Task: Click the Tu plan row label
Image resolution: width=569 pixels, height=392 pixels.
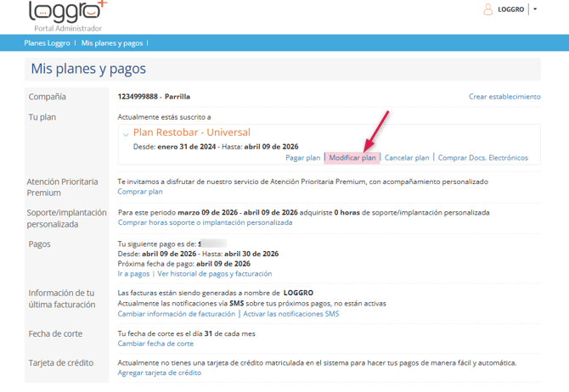Action: (x=42, y=117)
